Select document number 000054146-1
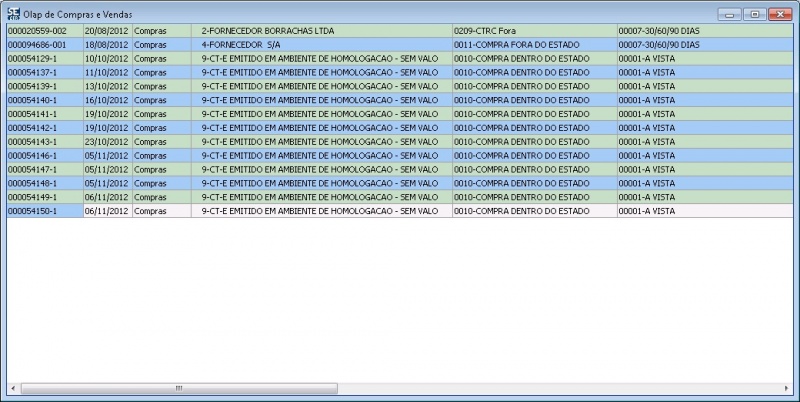The image size is (800, 402). pos(44,156)
